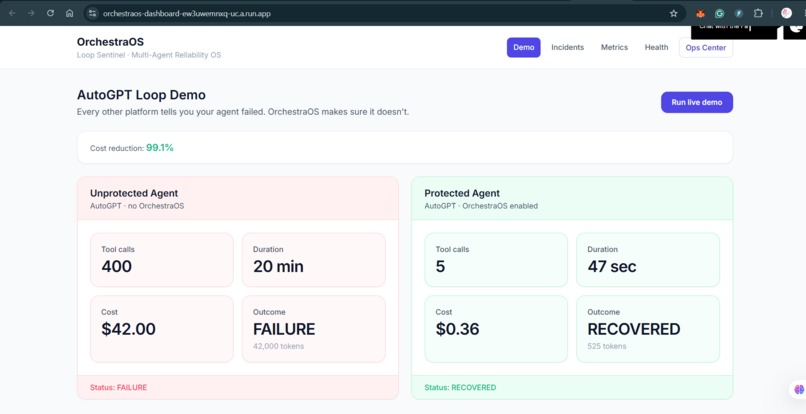Open the MetaMask fox extension
806x414 pixels.
(x=700, y=14)
